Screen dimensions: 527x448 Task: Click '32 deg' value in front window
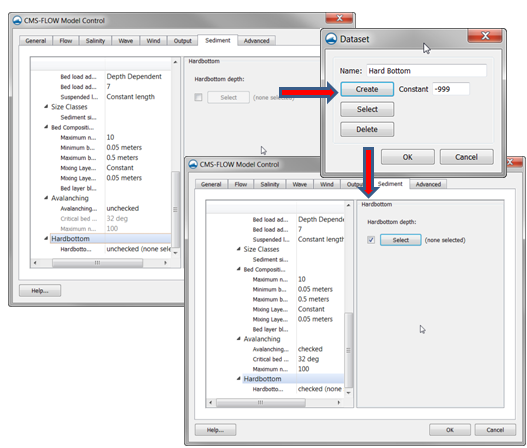(x=308, y=359)
